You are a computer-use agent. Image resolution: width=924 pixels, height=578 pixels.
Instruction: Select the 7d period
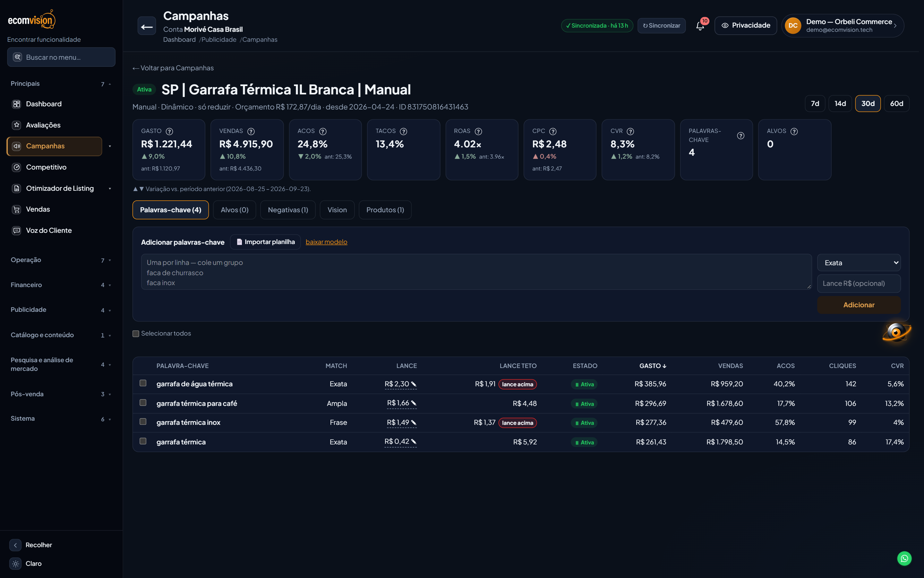pos(815,104)
